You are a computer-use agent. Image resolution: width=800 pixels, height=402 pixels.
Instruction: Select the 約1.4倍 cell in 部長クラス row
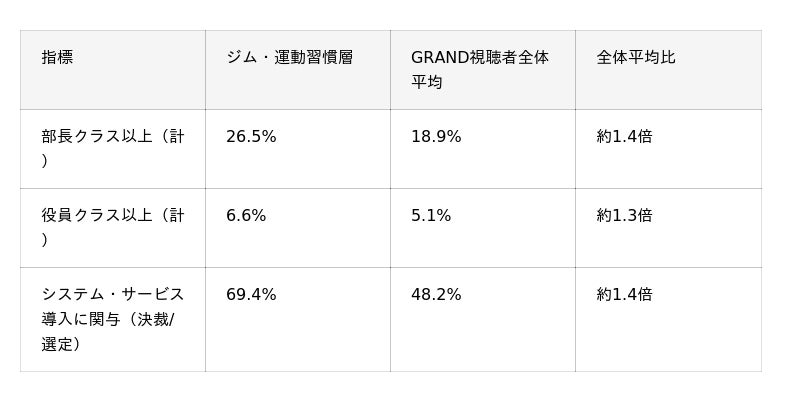(x=668, y=149)
